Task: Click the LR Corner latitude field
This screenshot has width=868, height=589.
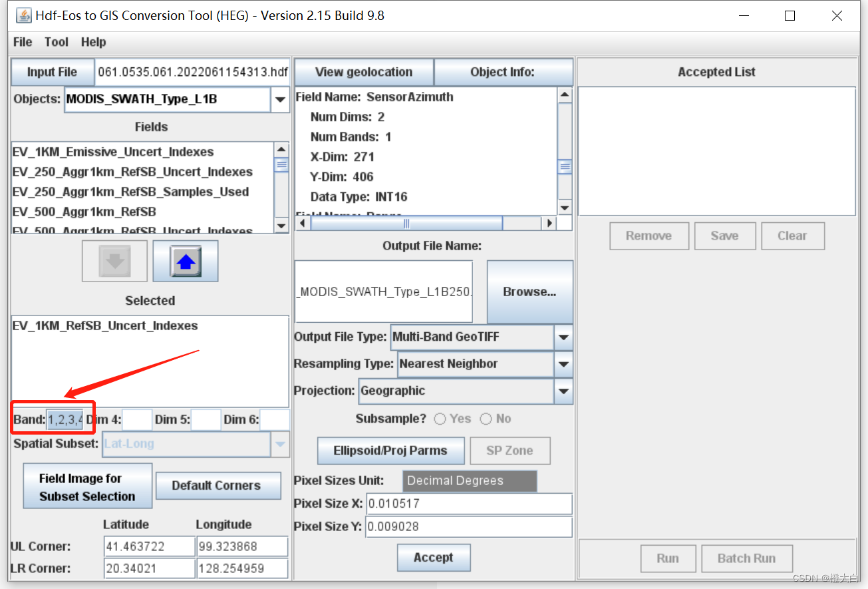Action: coord(150,568)
